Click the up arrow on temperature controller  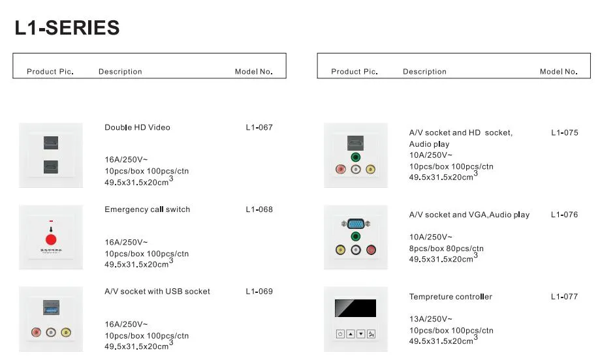(351, 334)
